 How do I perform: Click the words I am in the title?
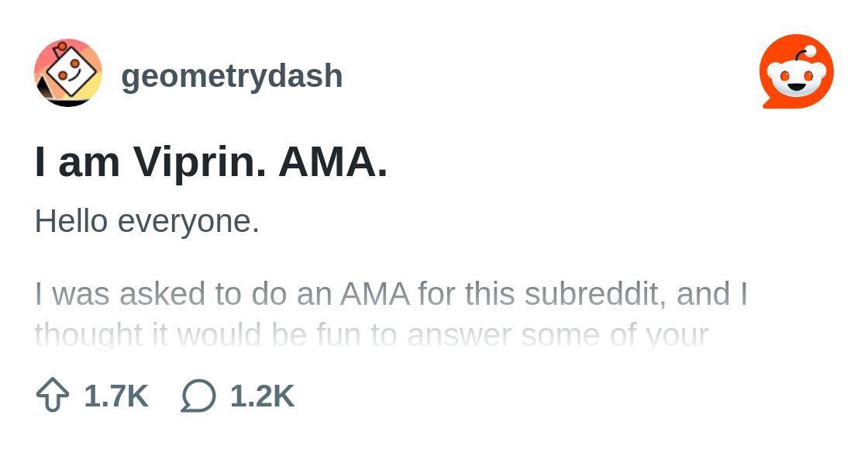[x=77, y=162]
